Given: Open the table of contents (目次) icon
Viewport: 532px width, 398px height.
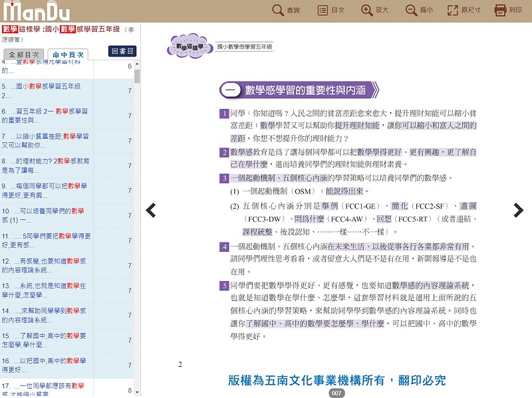Looking at the screenshot, I should coord(323,10).
